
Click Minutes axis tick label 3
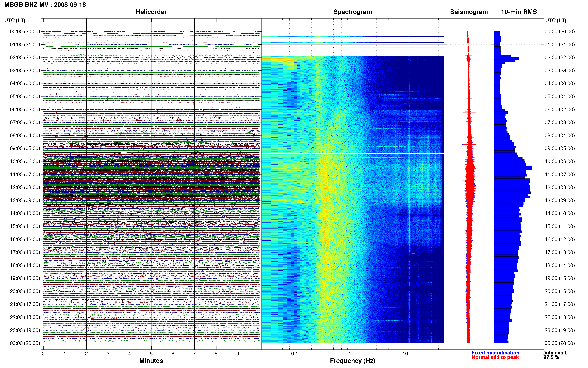108,354
